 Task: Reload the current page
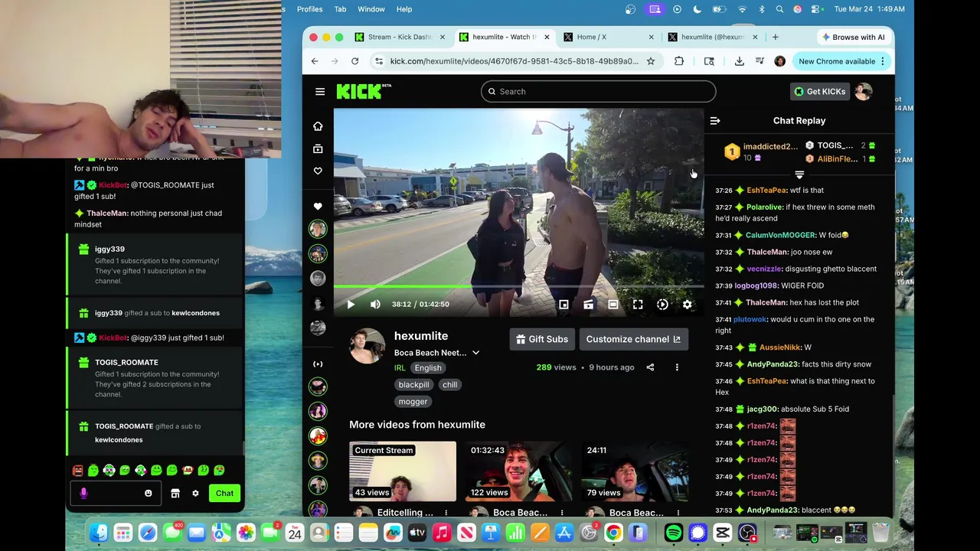(354, 61)
